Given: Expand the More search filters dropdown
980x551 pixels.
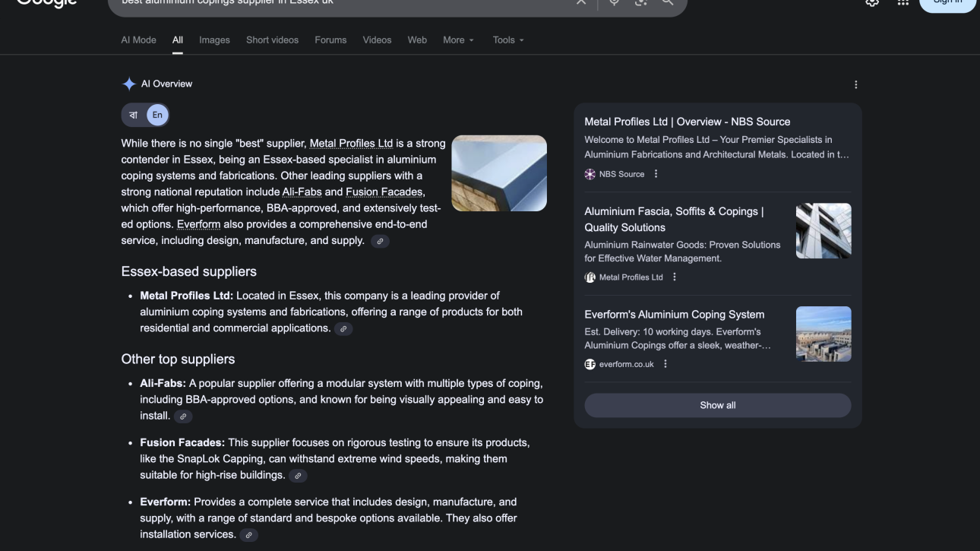Looking at the screenshot, I should click(458, 40).
